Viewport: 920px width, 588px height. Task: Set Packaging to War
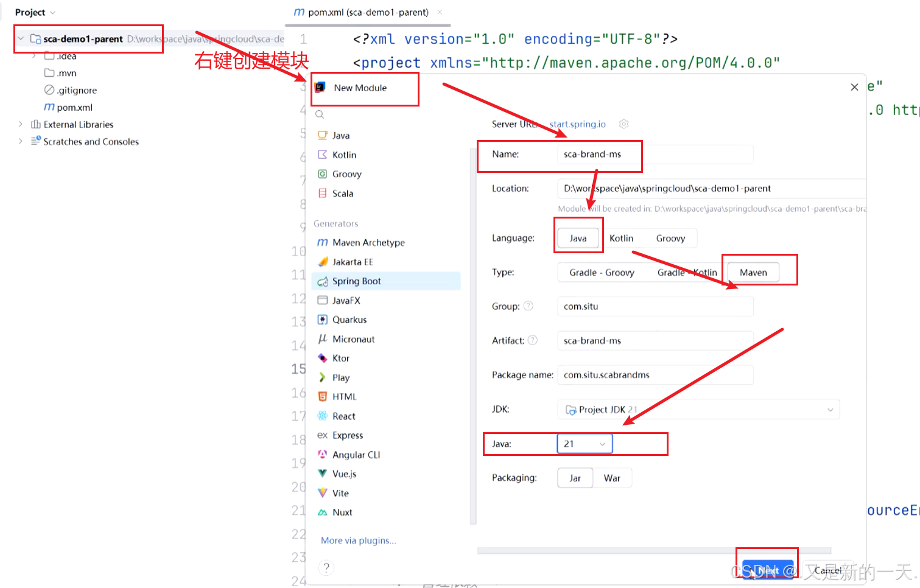(x=612, y=478)
